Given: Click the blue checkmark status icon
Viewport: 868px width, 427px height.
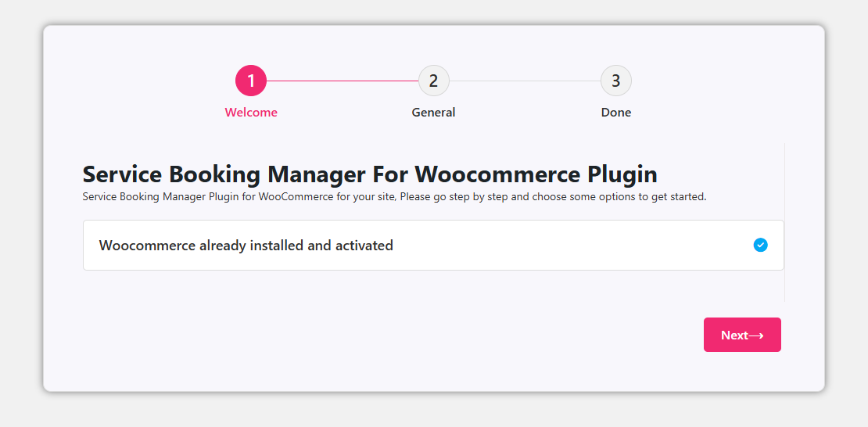Looking at the screenshot, I should (x=761, y=246).
